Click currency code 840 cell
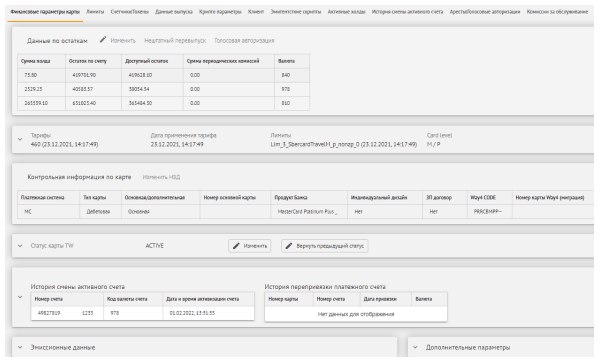The image size is (608, 361). pyautogui.click(x=292, y=75)
